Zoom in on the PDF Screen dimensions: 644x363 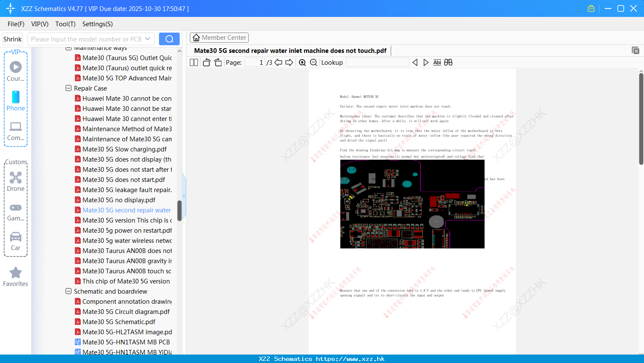(x=302, y=63)
